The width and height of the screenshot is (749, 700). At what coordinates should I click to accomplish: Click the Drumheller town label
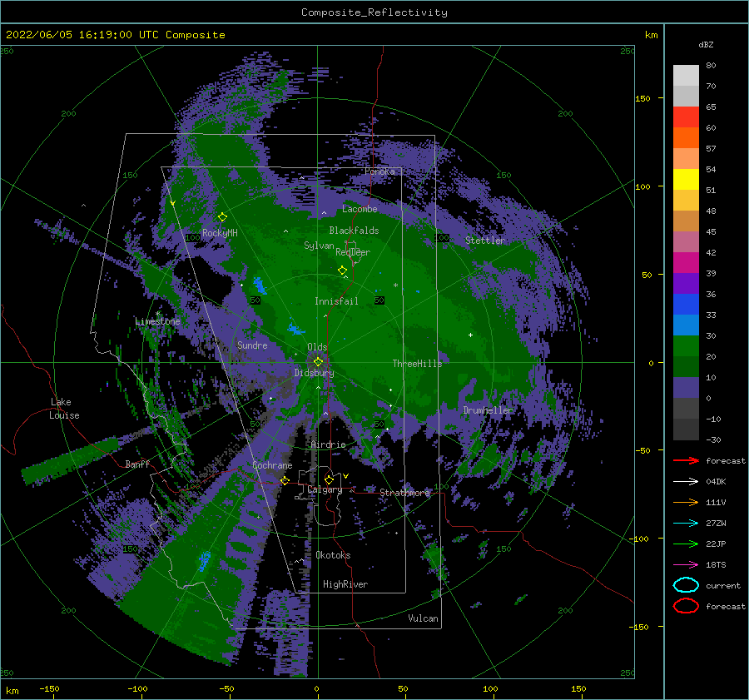click(x=488, y=410)
